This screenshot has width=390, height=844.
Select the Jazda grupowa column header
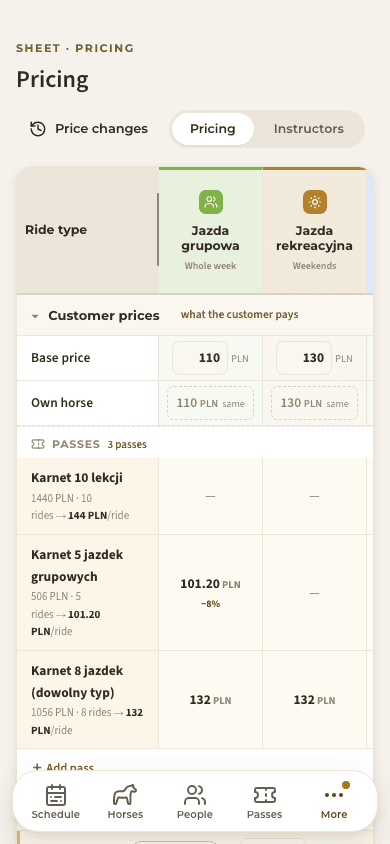[x=210, y=230]
